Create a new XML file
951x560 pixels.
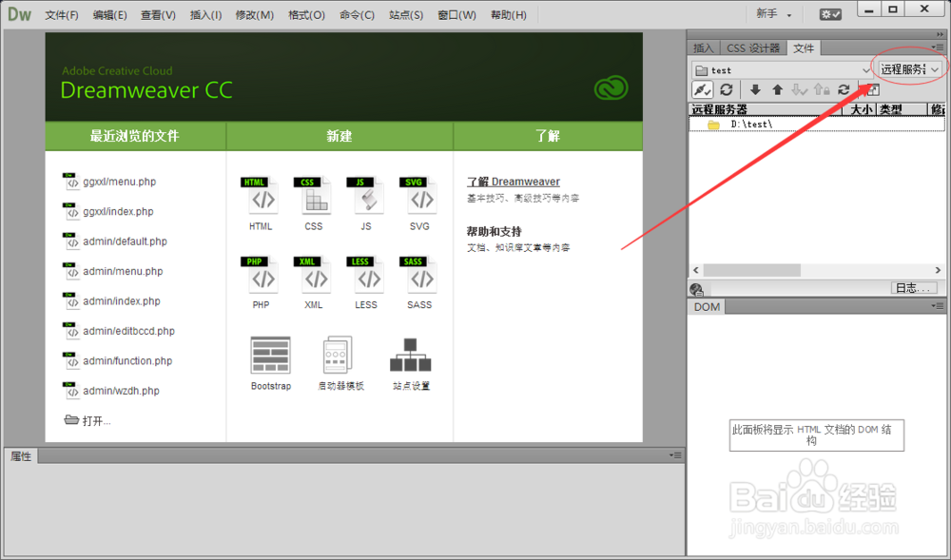pos(314,283)
